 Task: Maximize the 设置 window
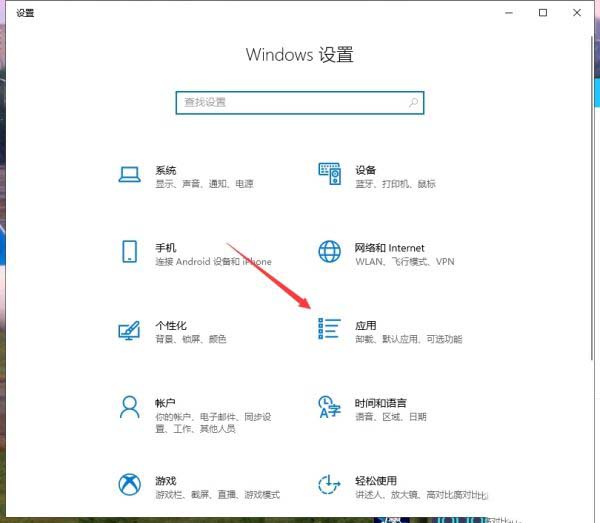[x=543, y=13]
